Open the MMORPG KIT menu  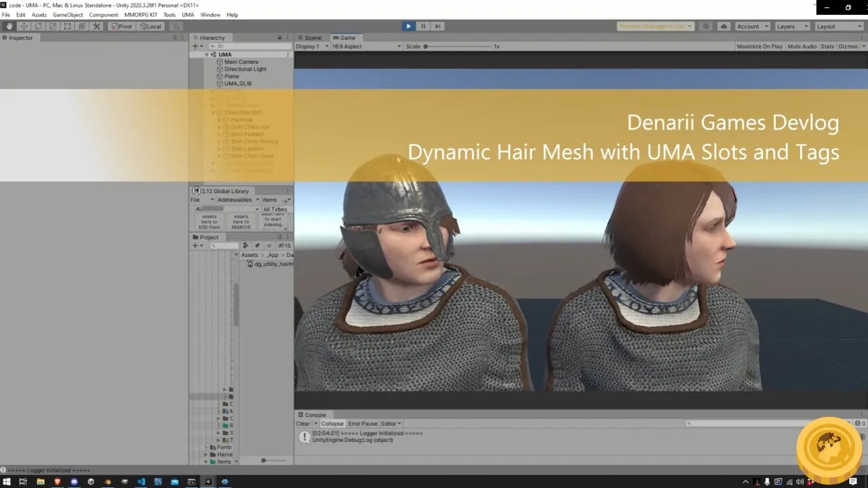[140, 15]
